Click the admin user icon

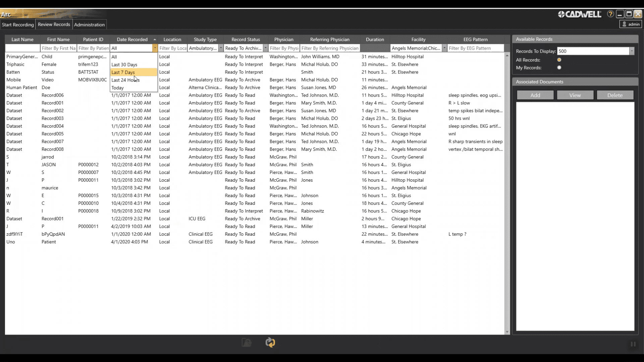coord(624,24)
